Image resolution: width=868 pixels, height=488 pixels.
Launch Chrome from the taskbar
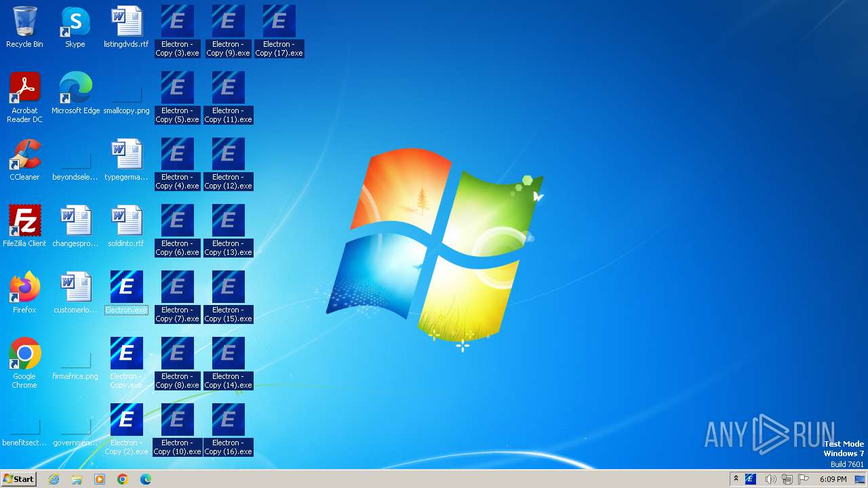pyautogui.click(x=123, y=479)
